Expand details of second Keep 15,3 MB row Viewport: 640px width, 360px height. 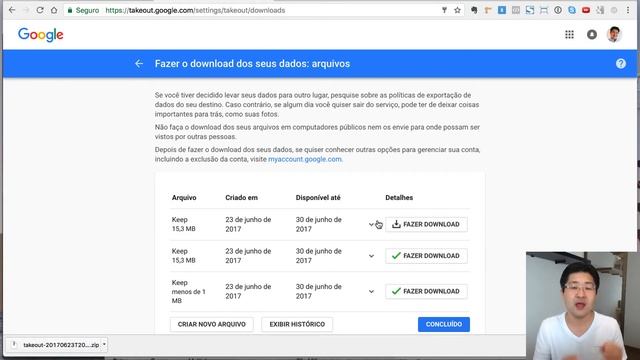(x=371, y=256)
